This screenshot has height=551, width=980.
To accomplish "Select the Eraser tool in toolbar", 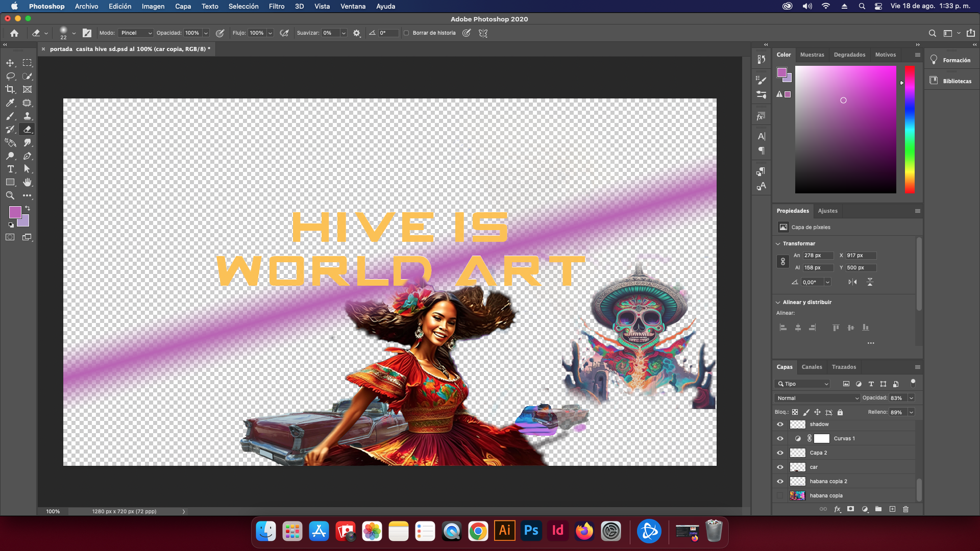I will pyautogui.click(x=27, y=129).
